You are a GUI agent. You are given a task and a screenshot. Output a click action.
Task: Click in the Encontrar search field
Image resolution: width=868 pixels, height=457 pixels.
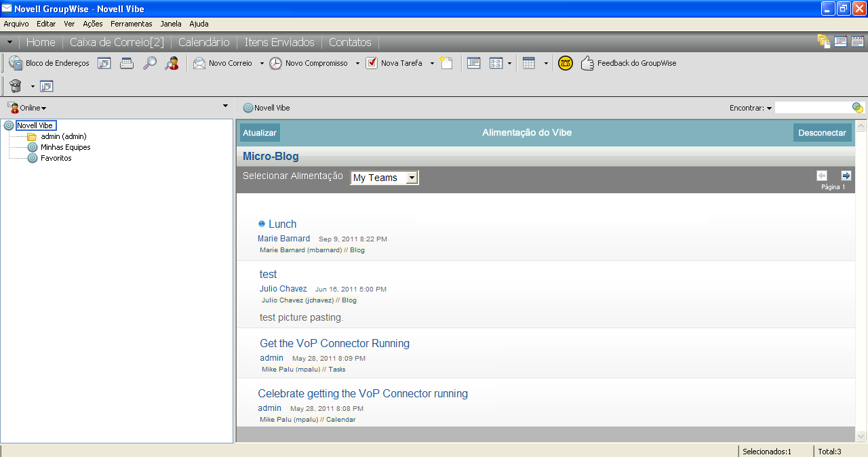coord(814,108)
